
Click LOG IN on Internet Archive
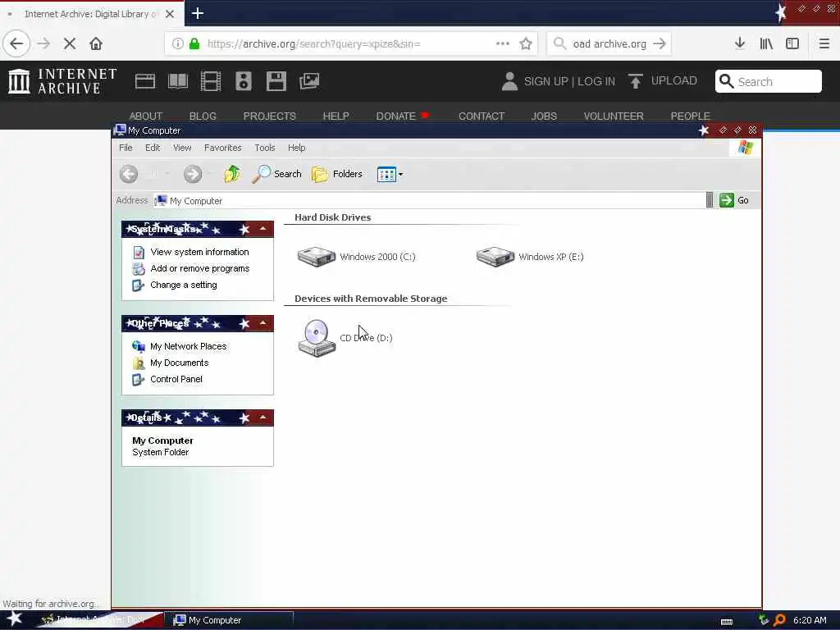coord(596,81)
